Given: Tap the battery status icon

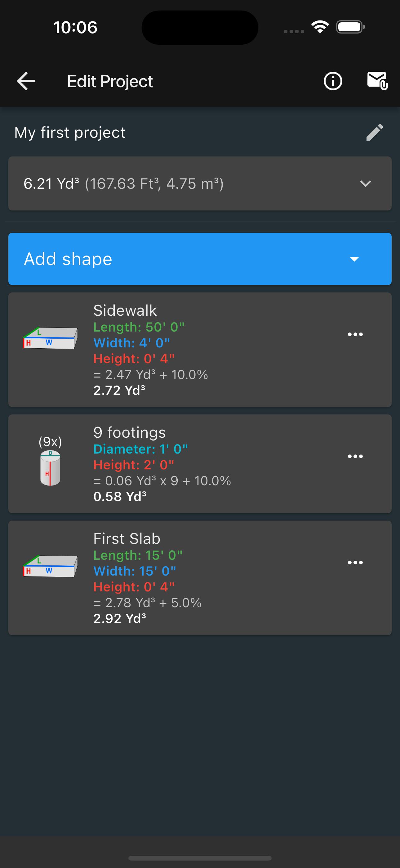Looking at the screenshot, I should pyautogui.click(x=350, y=27).
